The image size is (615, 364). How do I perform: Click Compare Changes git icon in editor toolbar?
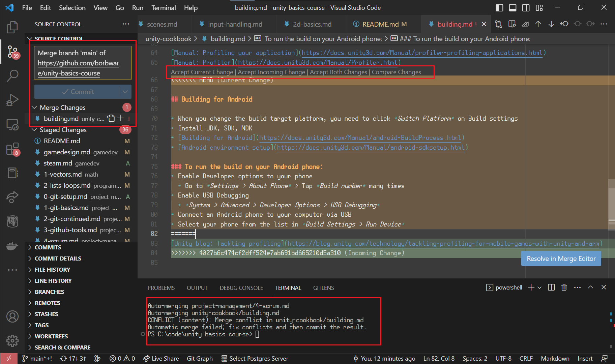point(498,24)
